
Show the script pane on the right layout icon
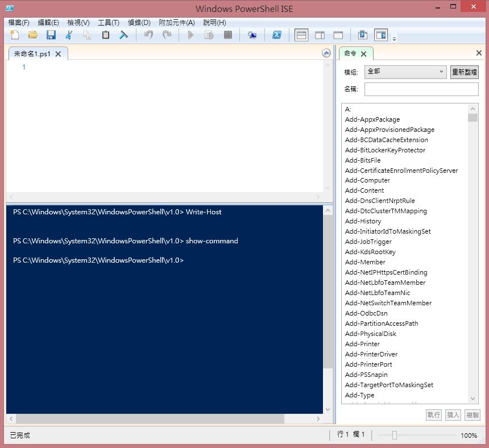click(x=320, y=35)
